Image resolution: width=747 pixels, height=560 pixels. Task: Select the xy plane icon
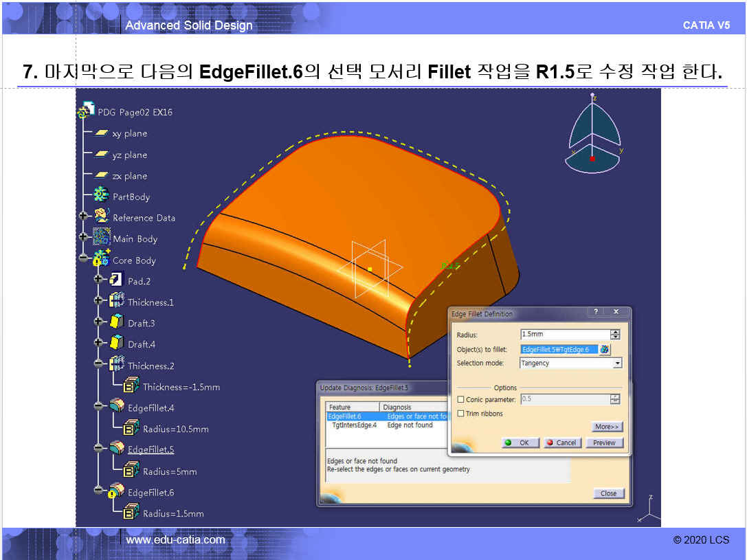pyautogui.click(x=102, y=133)
